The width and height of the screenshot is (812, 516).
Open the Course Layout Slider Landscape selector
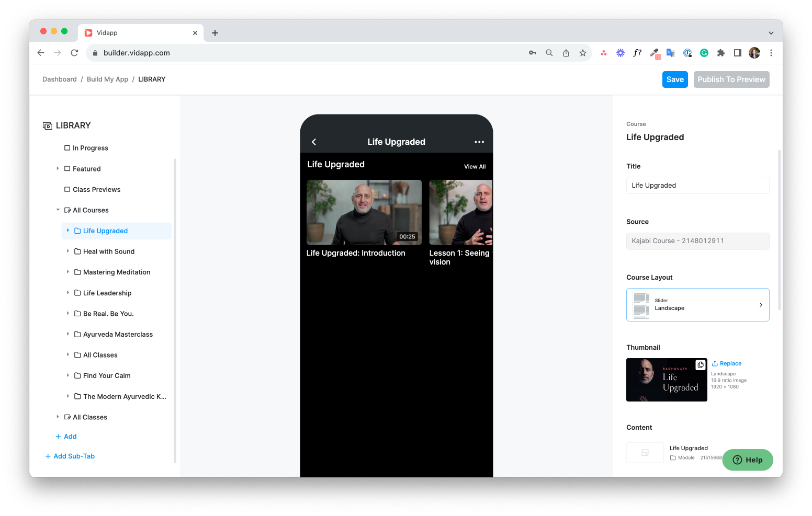pos(697,305)
